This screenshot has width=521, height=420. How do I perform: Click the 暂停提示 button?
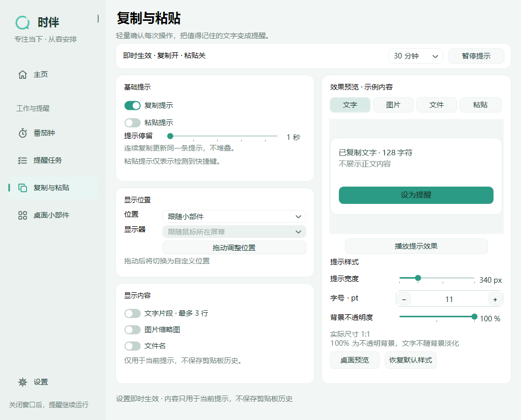coord(476,56)
